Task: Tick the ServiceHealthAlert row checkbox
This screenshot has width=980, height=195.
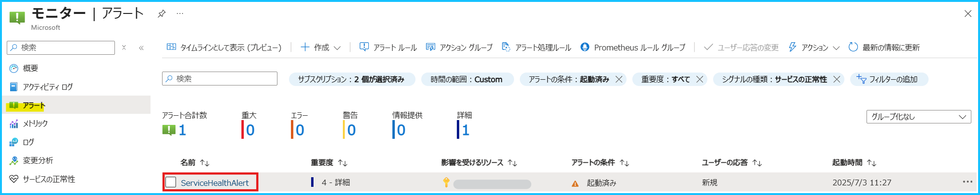Action: click(x=171, y=182)
